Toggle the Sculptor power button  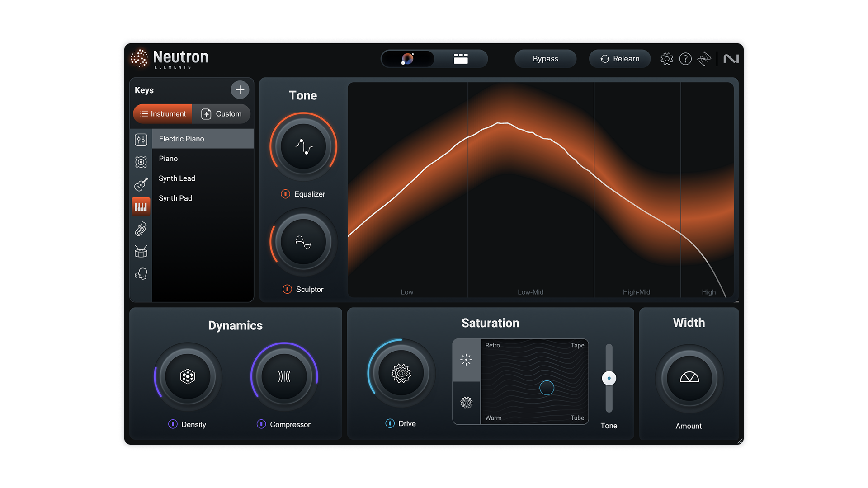[x=287, y=289]
